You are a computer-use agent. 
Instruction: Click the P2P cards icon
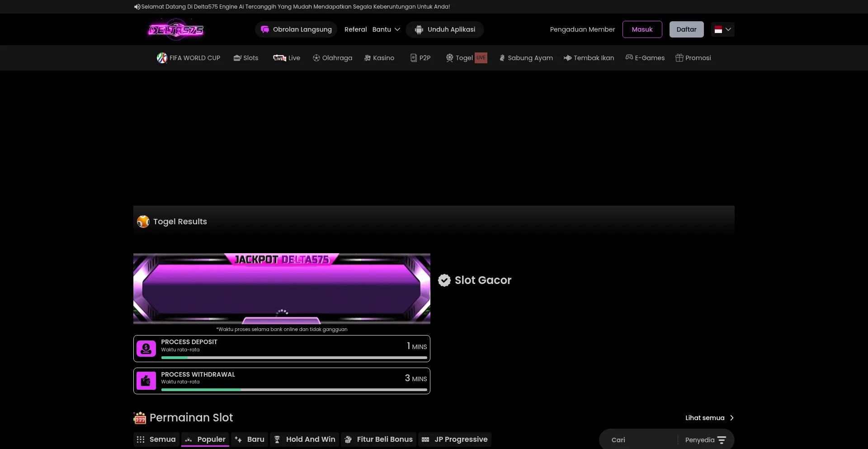point(414,58)
